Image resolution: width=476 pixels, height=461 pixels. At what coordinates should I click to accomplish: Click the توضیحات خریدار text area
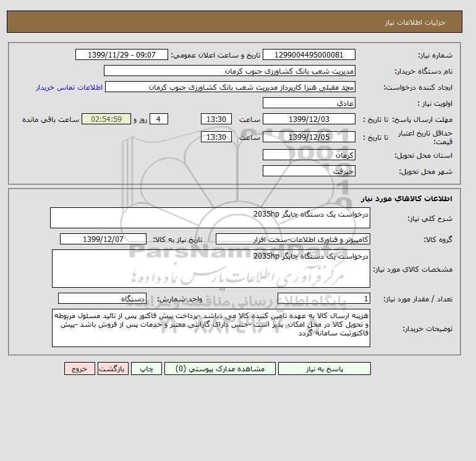click(x=211, y=328)
